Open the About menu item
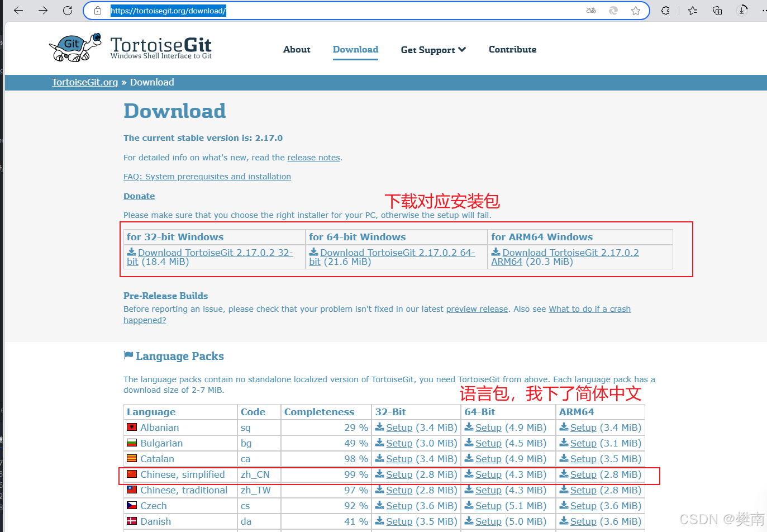The width and height of the screenshot is (767, 532). click(x=297, y=49)
